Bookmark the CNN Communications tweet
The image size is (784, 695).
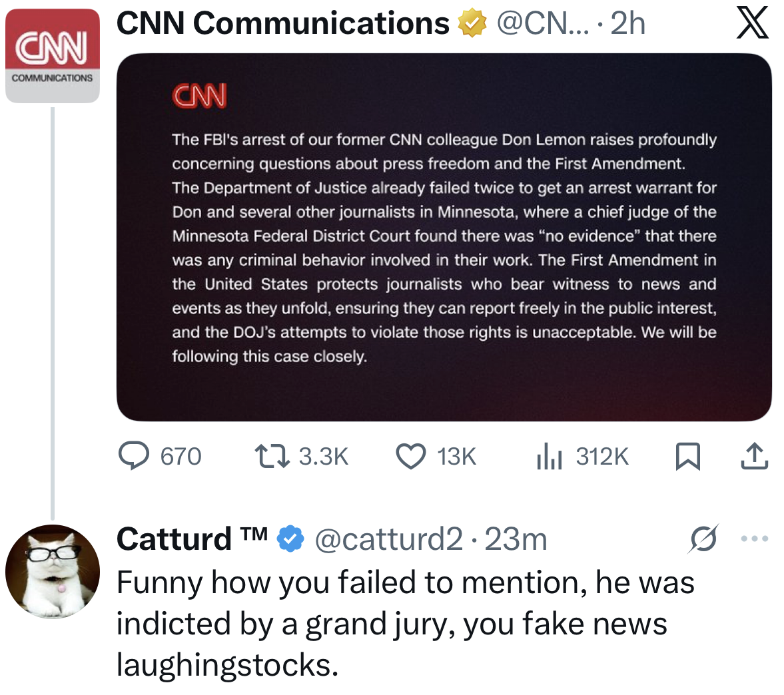coord(687,457)
